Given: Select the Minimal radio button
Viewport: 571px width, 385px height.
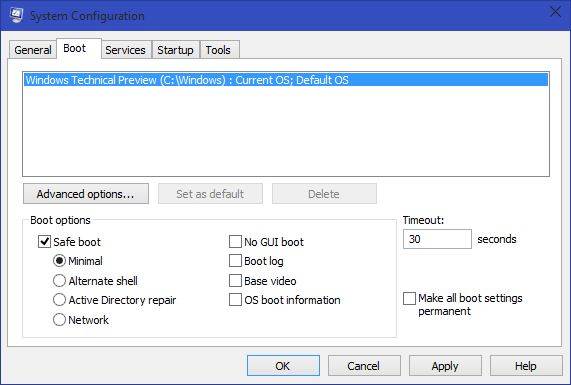Looking at the screenshot, I should (x=59, y=261).
